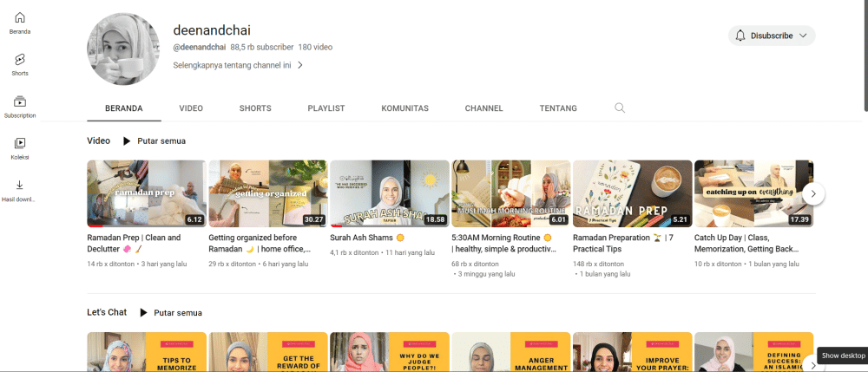The height and width of the screenshot is (372, 868).
Task: Open Ramadan Prep Clean and Declutter thumbnail
Action: click(146, 193)
